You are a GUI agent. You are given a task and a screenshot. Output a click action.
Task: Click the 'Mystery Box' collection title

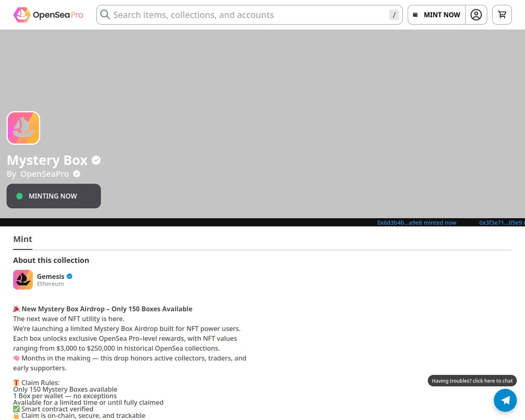(x=47, y=160)
